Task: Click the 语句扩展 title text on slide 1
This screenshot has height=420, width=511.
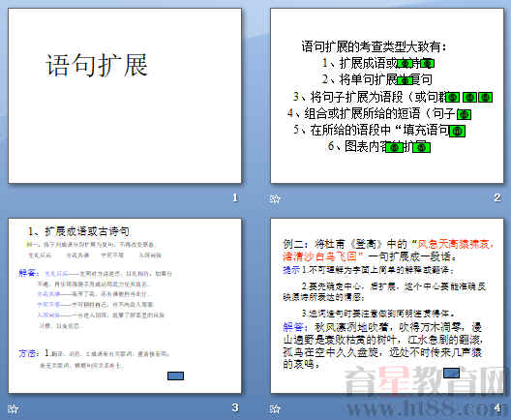Action: tap(97, 66)
